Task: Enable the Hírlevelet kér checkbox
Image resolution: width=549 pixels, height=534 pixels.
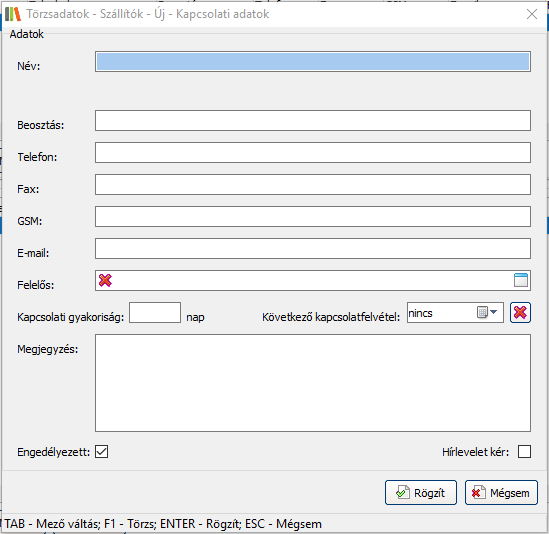Action: (524, 451)
